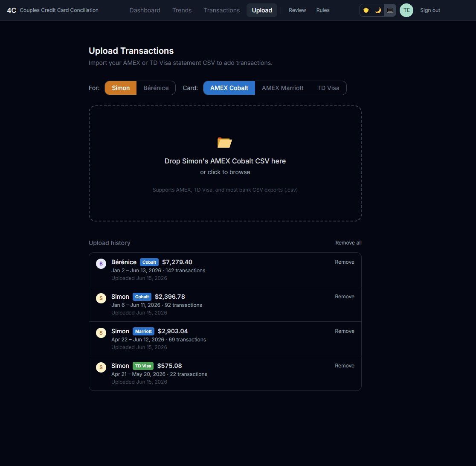
Task: Select system theme laptop icon
Action: (390, 10)
